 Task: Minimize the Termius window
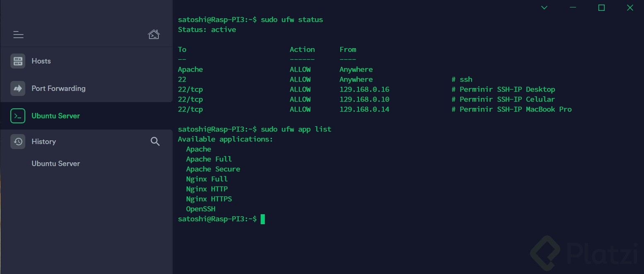click(573, 7)
